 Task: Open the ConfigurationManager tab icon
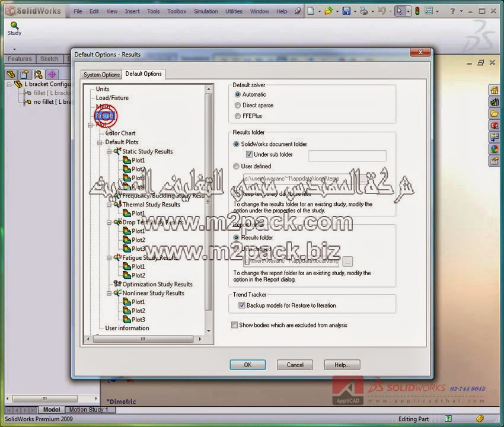pyautogui.click(x=39, y=74)
